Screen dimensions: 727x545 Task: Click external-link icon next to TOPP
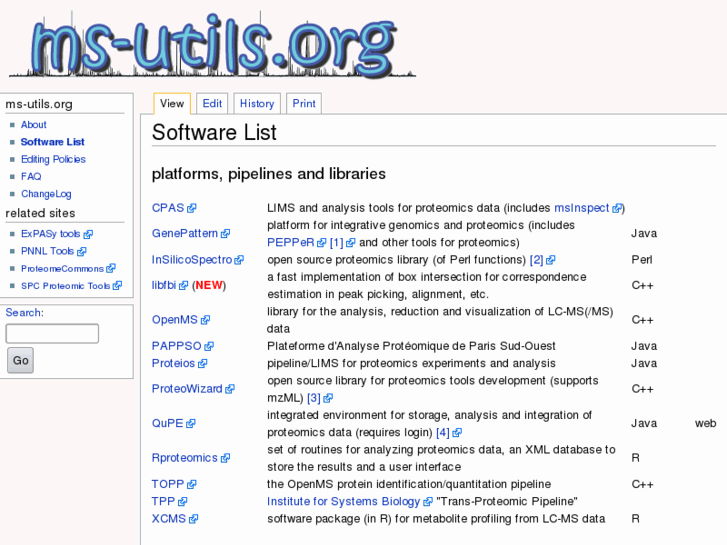click(191, 485)
